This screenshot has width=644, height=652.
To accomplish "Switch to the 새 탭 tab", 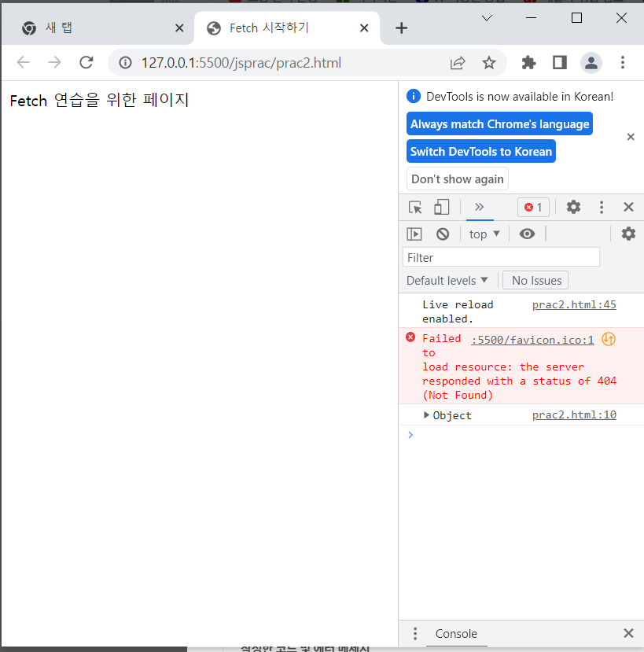I will coord(98,28).
